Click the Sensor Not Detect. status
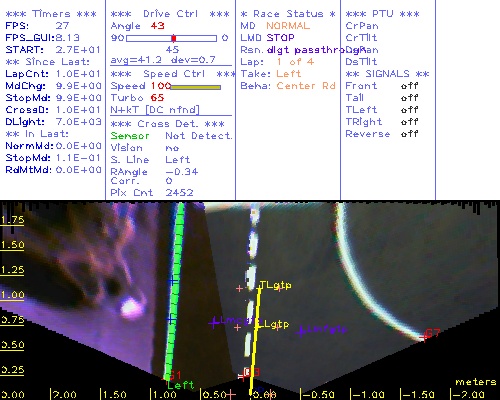The width and height of the screenshot is (500, 400). click(171, 136)
